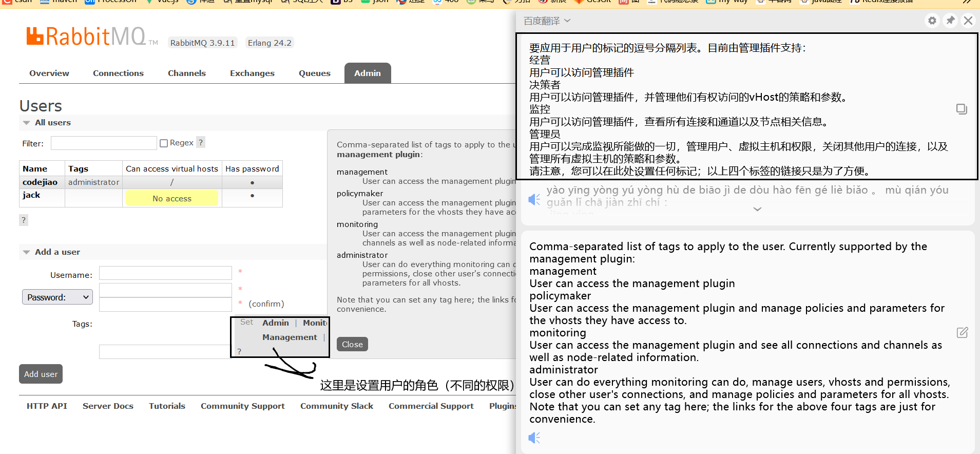
Task: Click the help icon beside Tags field
Action: coord(239,351)
